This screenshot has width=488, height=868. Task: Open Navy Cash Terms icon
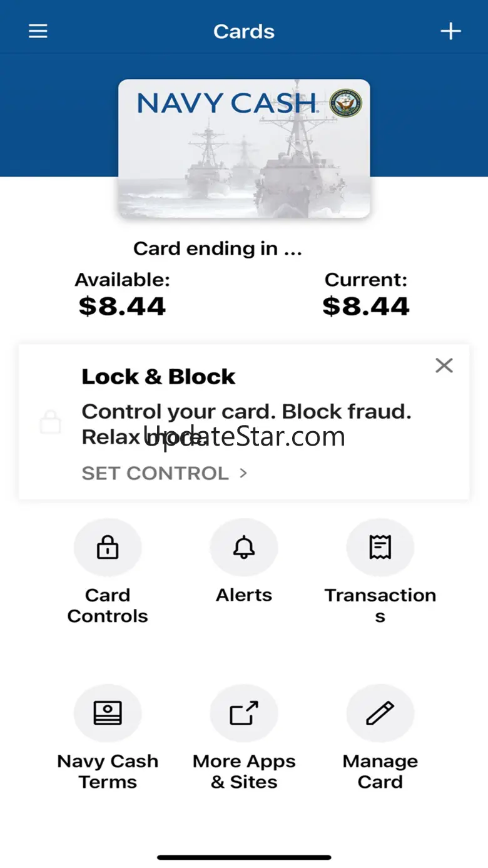coord(108,713)
